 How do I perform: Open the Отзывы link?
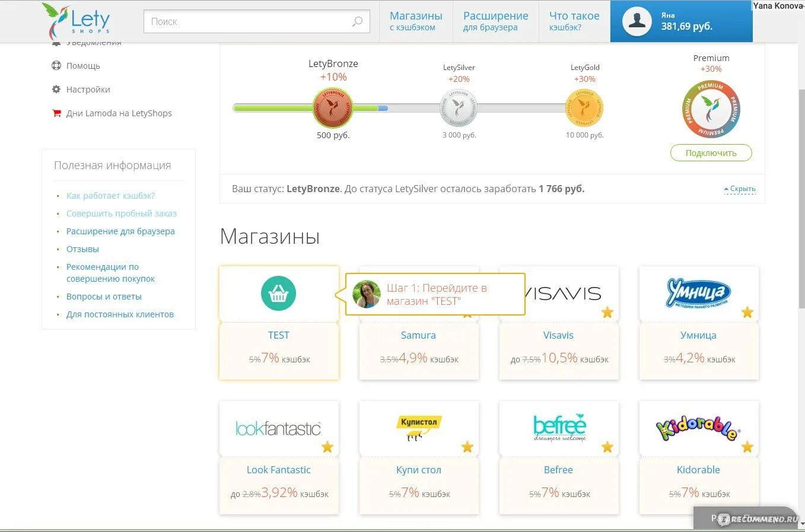[x=82, y=249]
